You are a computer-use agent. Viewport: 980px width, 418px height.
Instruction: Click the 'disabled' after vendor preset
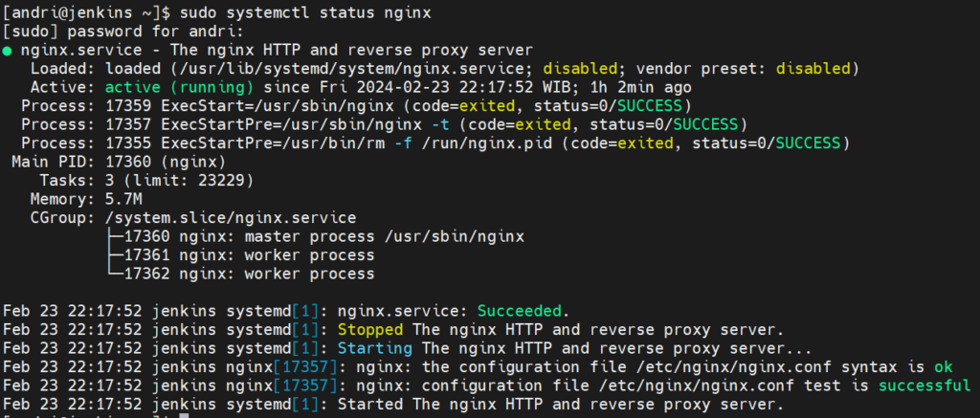click(x=813, y=68)
